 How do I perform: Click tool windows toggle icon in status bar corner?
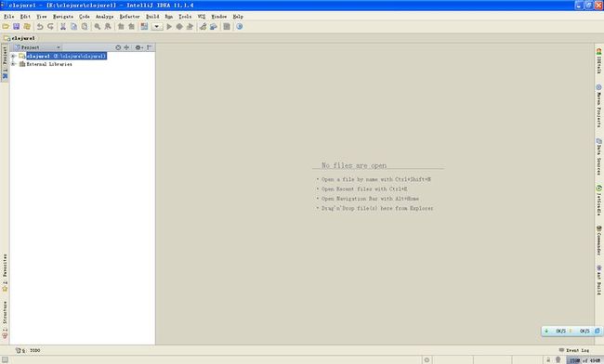point(5,359)
